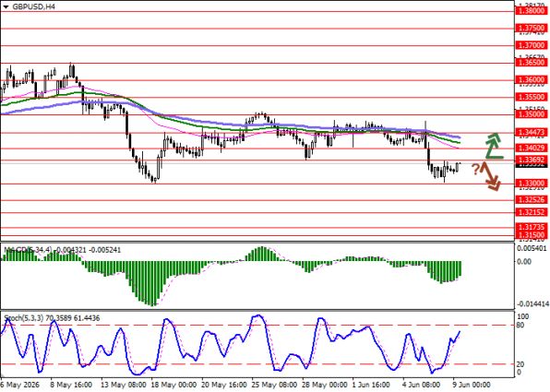Image resolution: width=550 pixels, height=392 pixels.
Task: Select the 1.32526 price level label
Action: click(532, 200)
